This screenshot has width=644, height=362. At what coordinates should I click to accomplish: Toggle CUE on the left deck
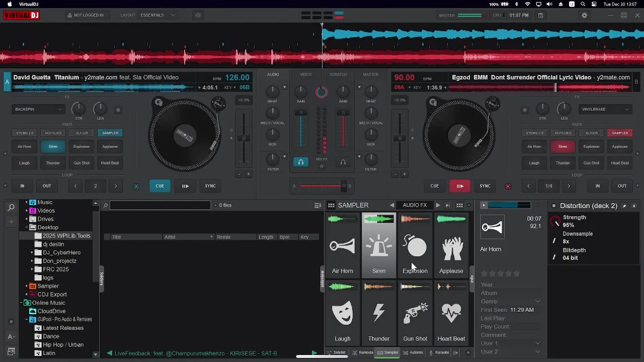coord(159,186)
